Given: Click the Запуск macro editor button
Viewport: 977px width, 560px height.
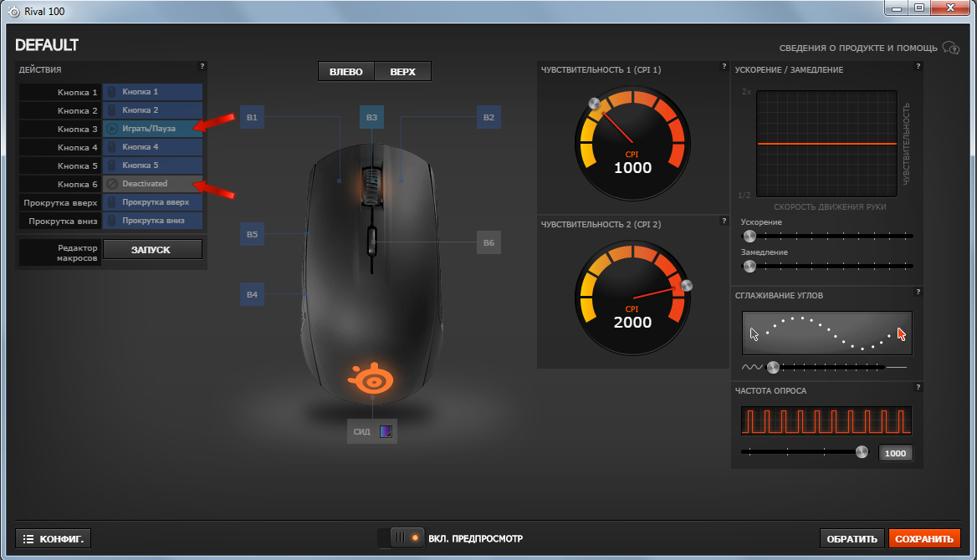Looking at the screenshot, I should [152, 249].
